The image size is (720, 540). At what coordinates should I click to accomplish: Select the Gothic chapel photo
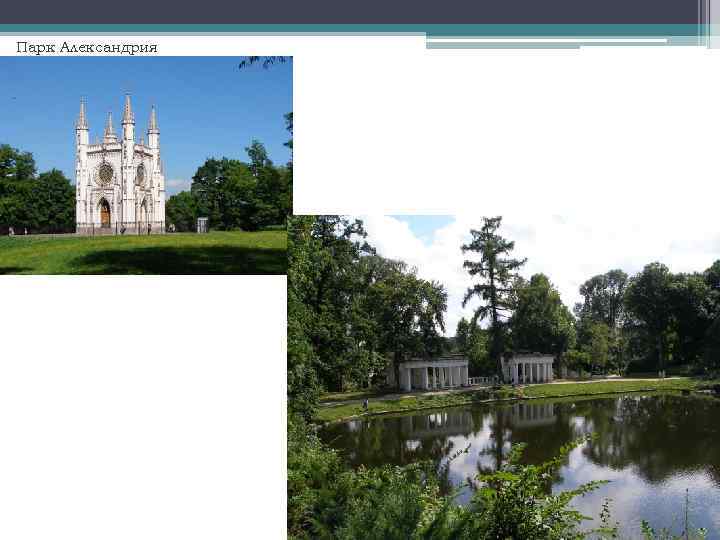click(x=146, y=165)
